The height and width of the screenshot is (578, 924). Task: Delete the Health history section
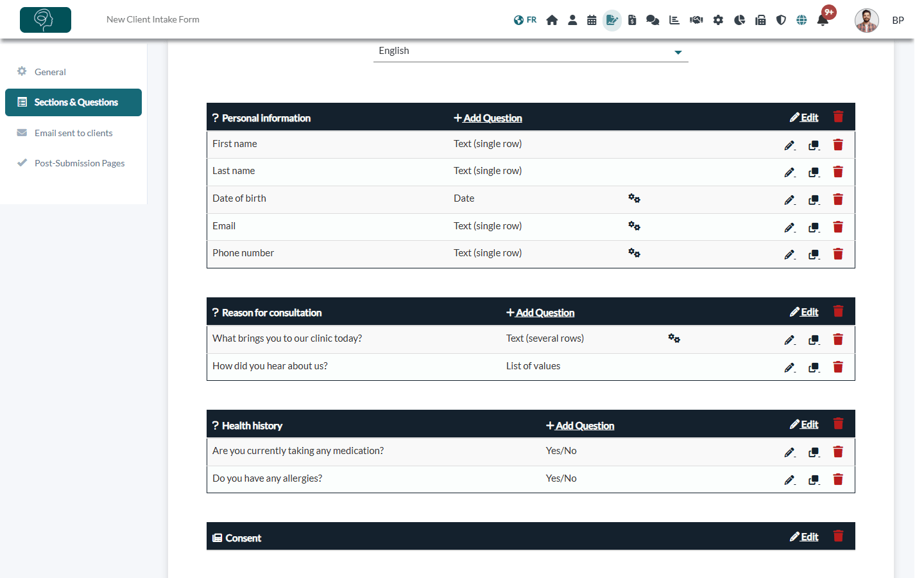click(838, 424)
